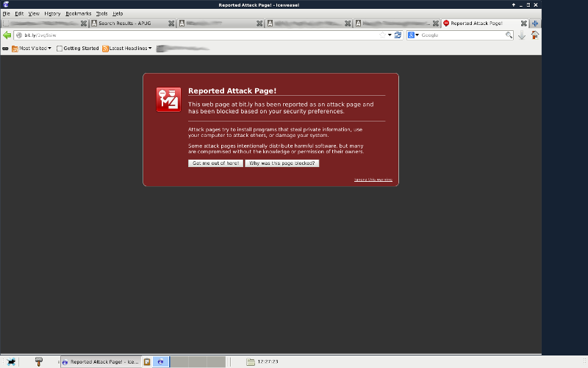Bookmark page with the star icon
This screenshot has width=588, height=368.
[x=381, y=35]
